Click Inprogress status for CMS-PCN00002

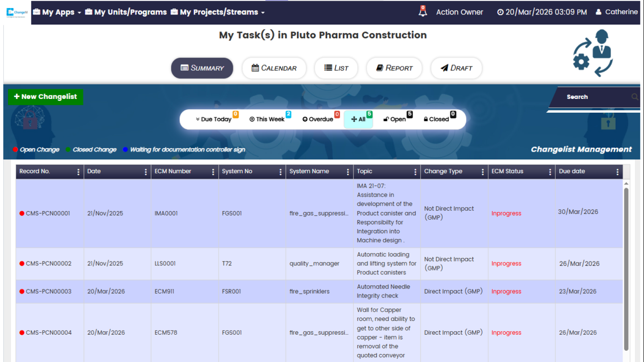pyautogui.click(x=506, y=264)
